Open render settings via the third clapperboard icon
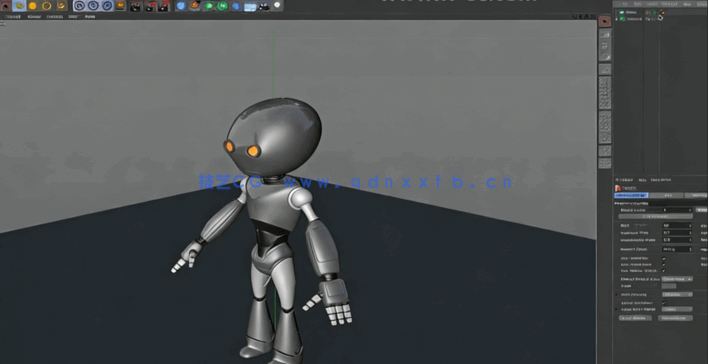The image size is (708, 364). click(164, 6)
